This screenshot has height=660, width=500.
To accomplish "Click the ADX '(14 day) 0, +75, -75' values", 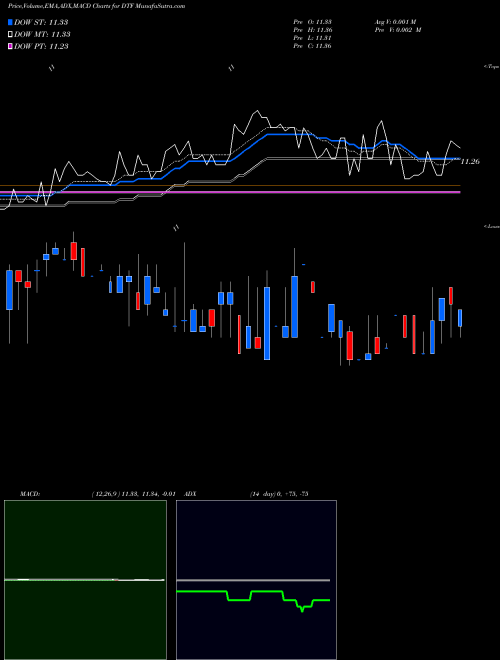I will pos(279,494).
